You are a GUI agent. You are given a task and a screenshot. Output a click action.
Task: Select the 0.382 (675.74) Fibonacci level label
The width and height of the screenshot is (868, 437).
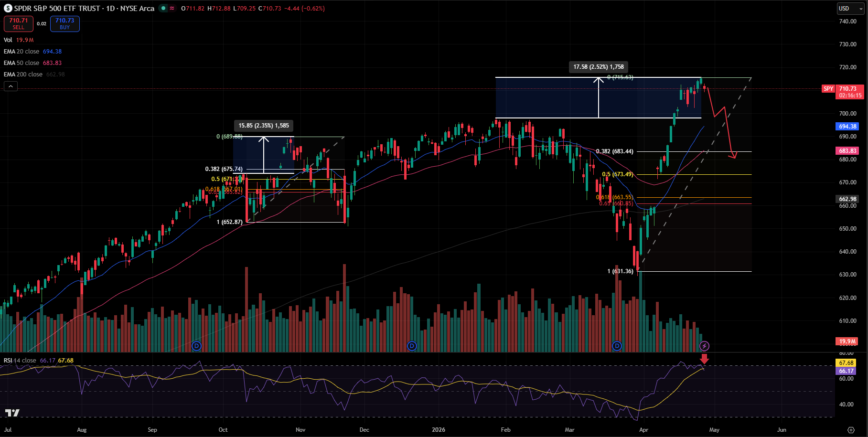(x=224, y=169)
